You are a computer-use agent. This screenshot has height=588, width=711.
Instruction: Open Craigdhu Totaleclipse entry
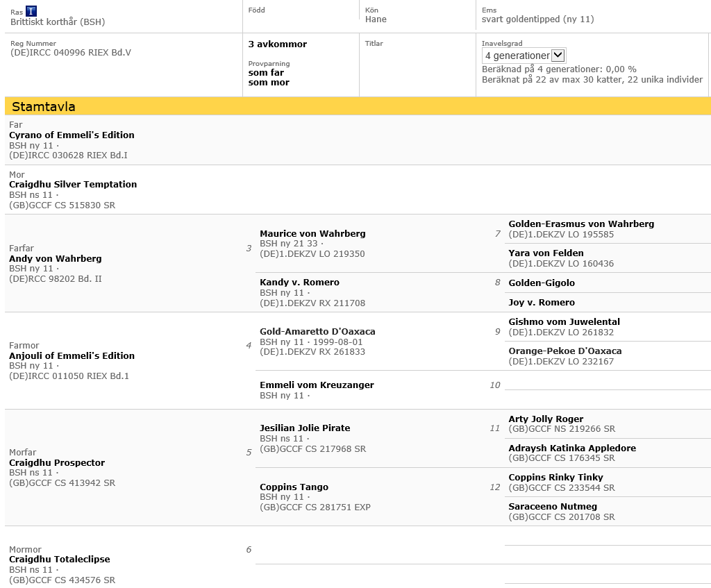tap(60, 560)
